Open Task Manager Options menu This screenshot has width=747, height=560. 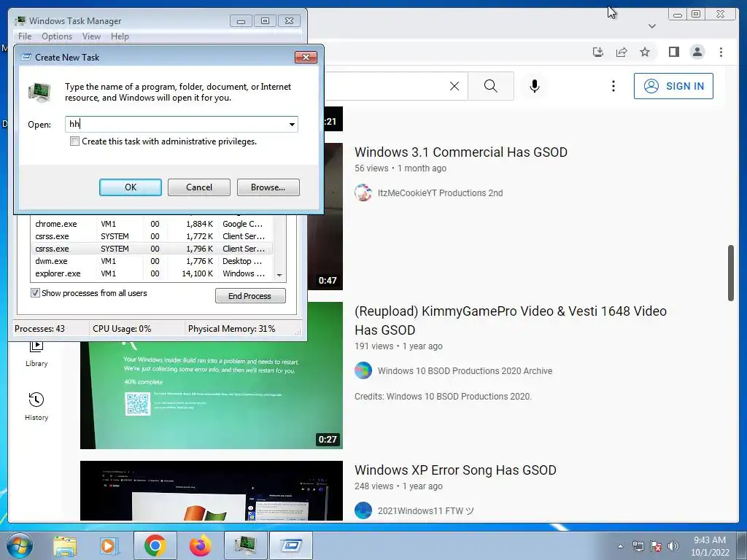coord(57,36)
